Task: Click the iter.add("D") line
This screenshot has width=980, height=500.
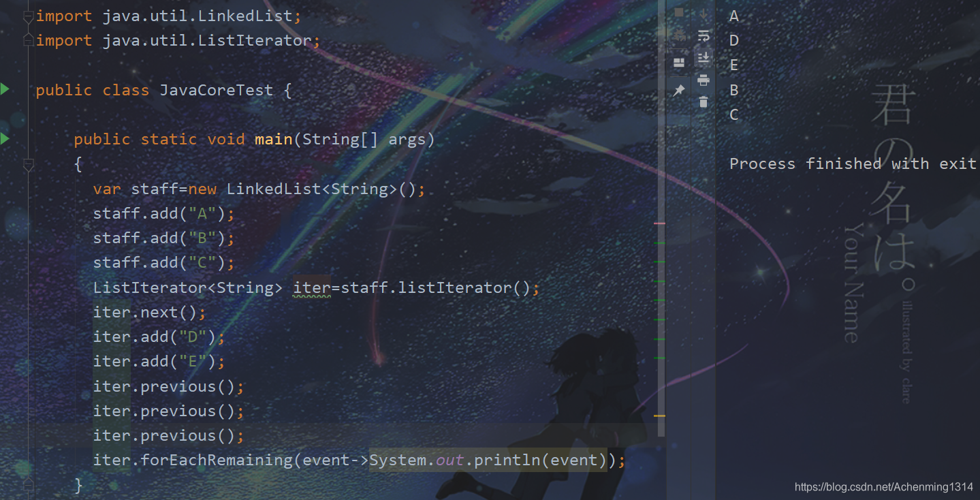Action: (x=159, y=337)
